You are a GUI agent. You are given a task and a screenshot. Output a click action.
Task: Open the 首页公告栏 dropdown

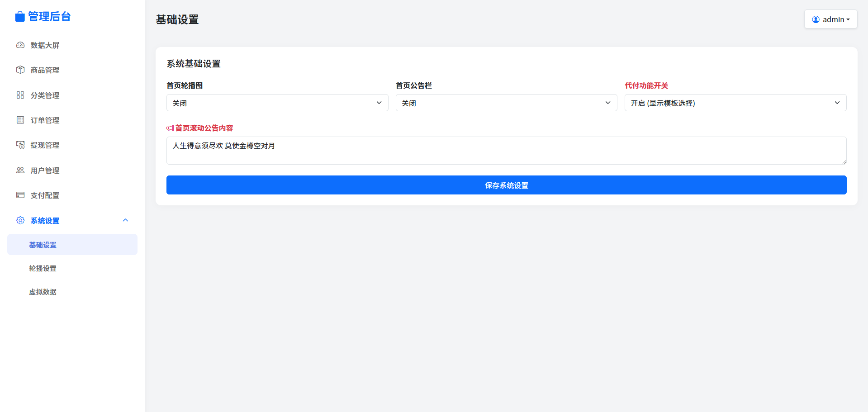[x=506, y=103]
